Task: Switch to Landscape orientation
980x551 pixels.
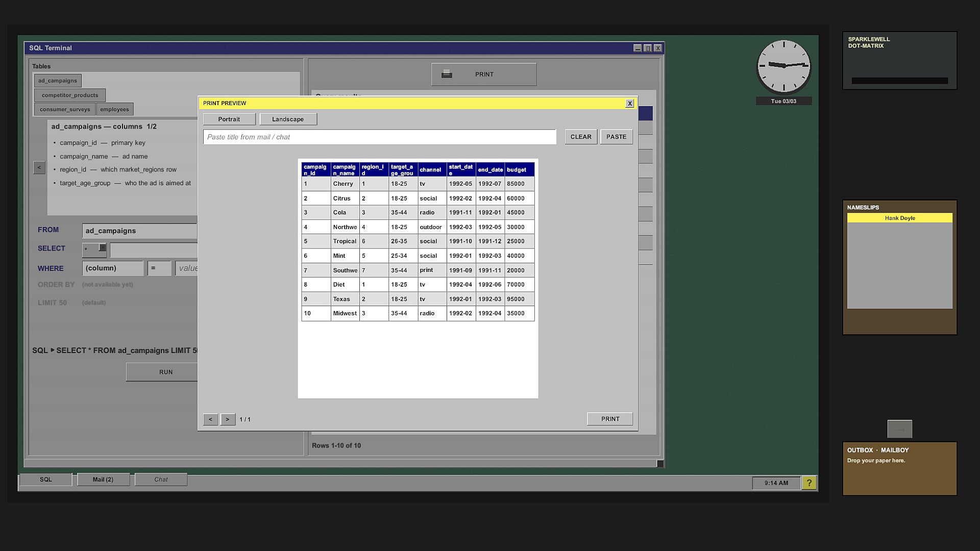Action: (x=288, y=119)
